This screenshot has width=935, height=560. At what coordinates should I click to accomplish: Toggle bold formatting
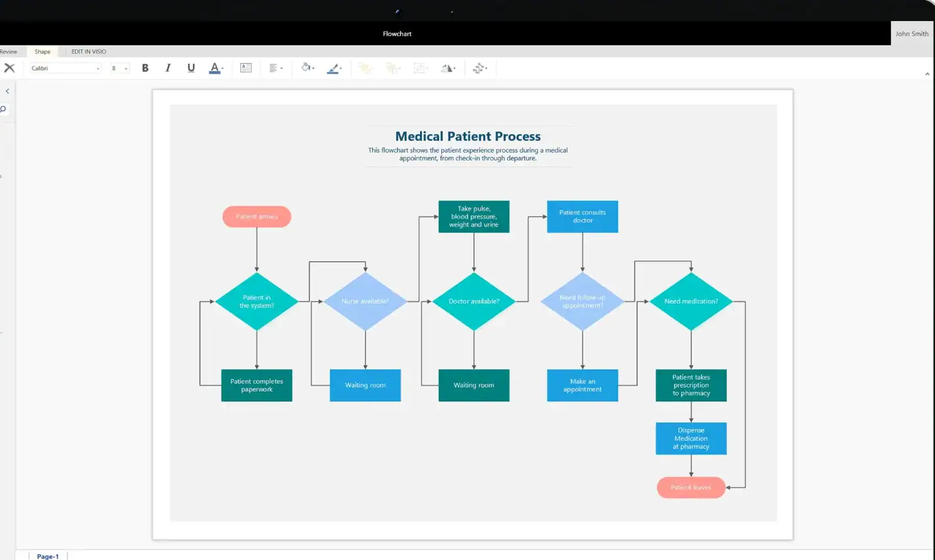[x=145, y=68]
